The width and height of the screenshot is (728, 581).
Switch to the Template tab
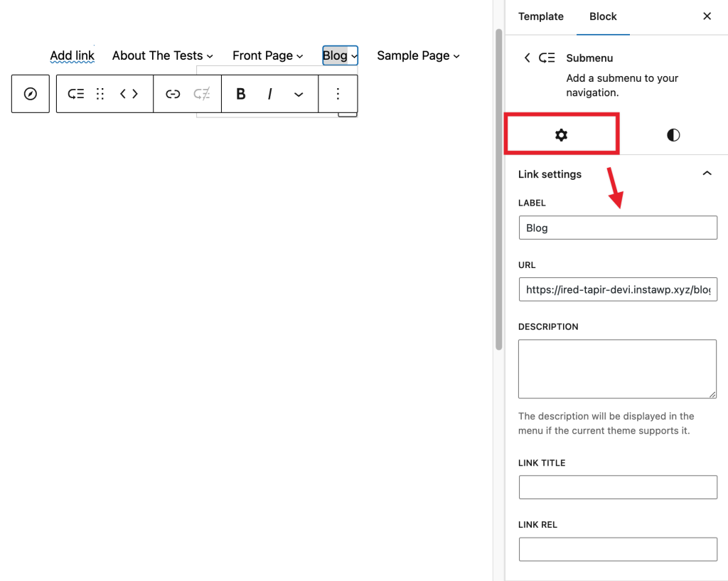tap(541, 16)
